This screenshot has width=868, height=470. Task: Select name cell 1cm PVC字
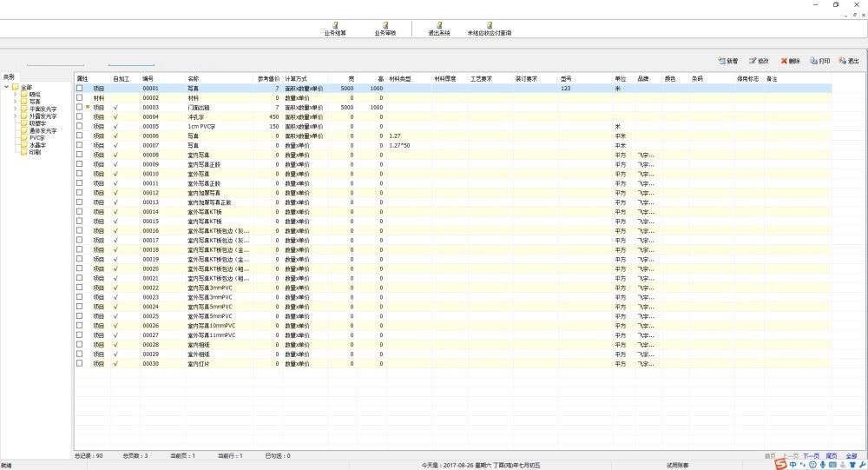tap(201, 126)
